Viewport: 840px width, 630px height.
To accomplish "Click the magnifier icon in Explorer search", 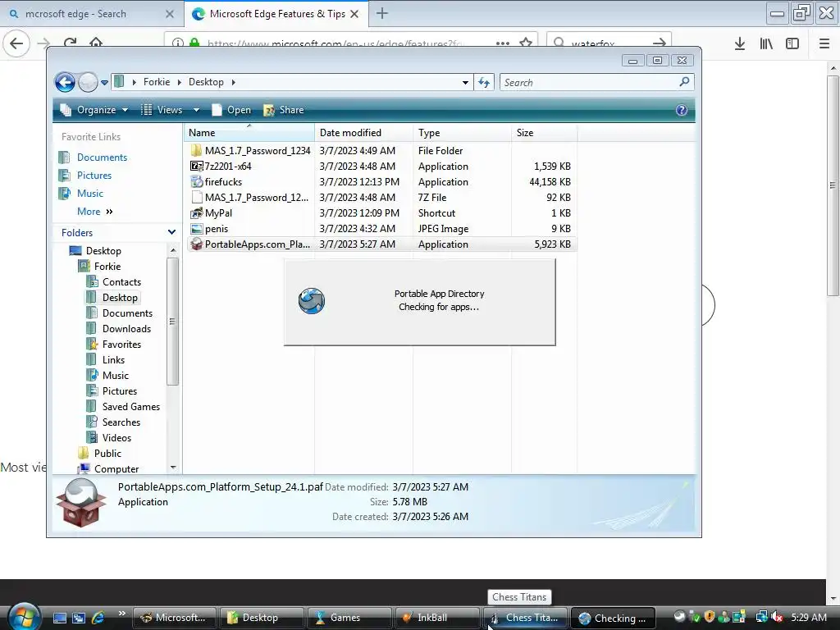I will tap(684, 82).
